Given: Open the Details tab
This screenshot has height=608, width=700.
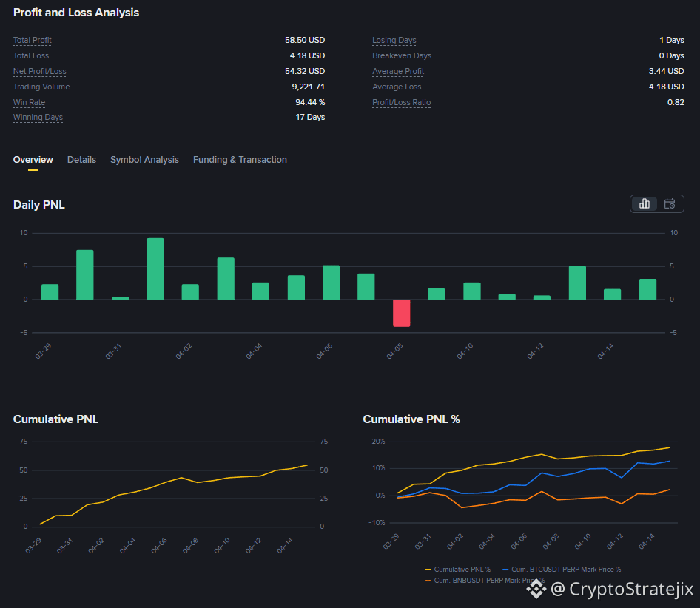Looking at the screenshot, I should [81, 160].
